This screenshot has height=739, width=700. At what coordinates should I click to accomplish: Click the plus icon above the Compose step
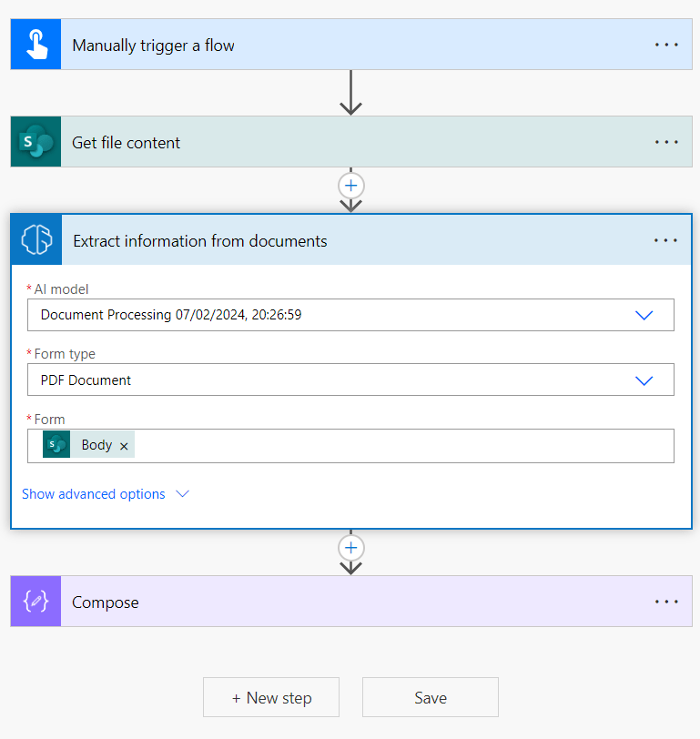coord(351,547)
